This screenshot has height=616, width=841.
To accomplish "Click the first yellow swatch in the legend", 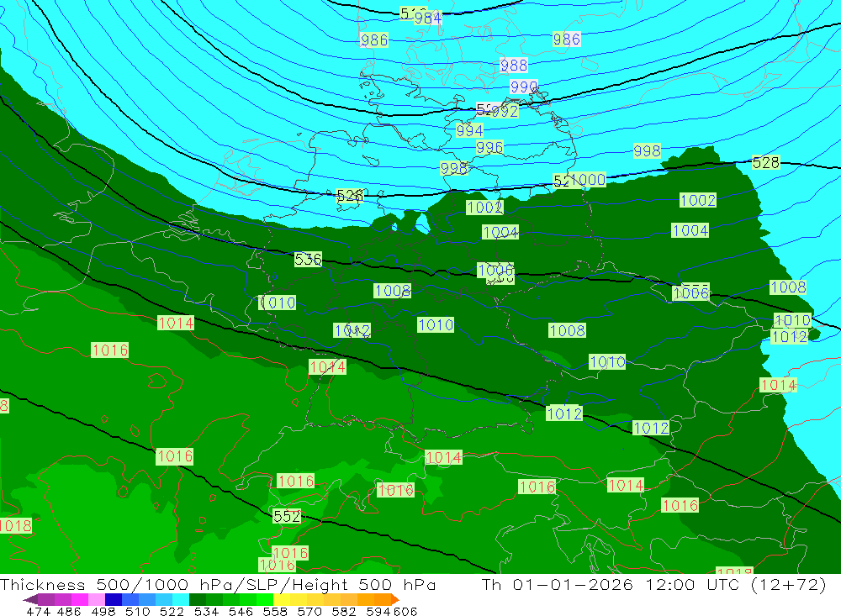I will [282, 599].
